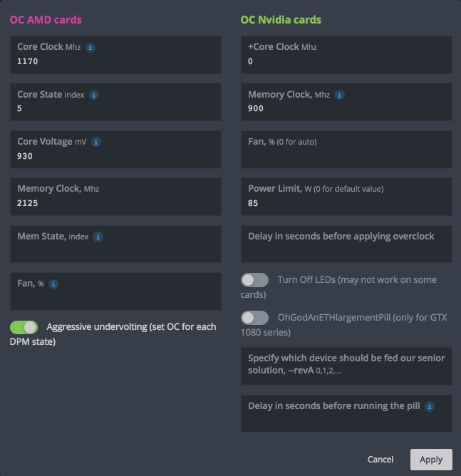461x476 pixels.
Task: Click info icon next to AMD Fan %
Action: [x=53, y=284]
